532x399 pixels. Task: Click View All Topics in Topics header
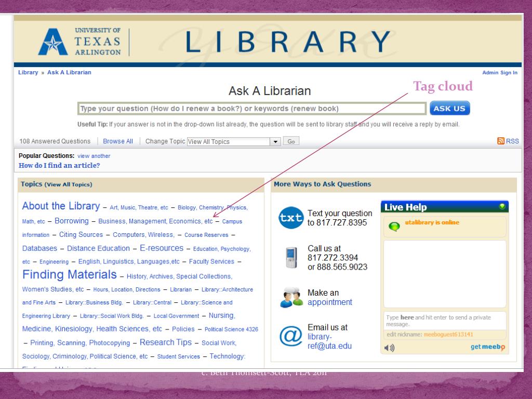[68, 184]
